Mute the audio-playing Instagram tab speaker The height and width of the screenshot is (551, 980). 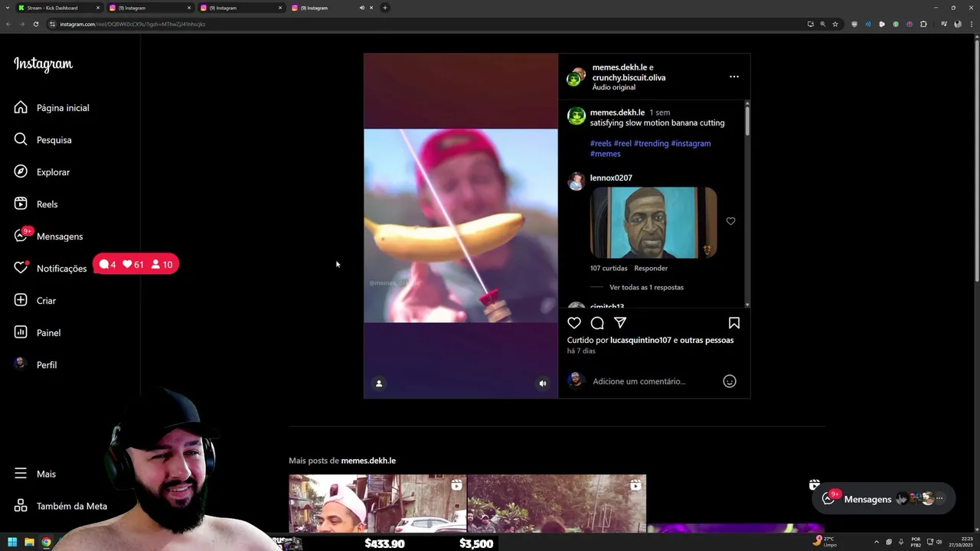(x=362, y=8)
